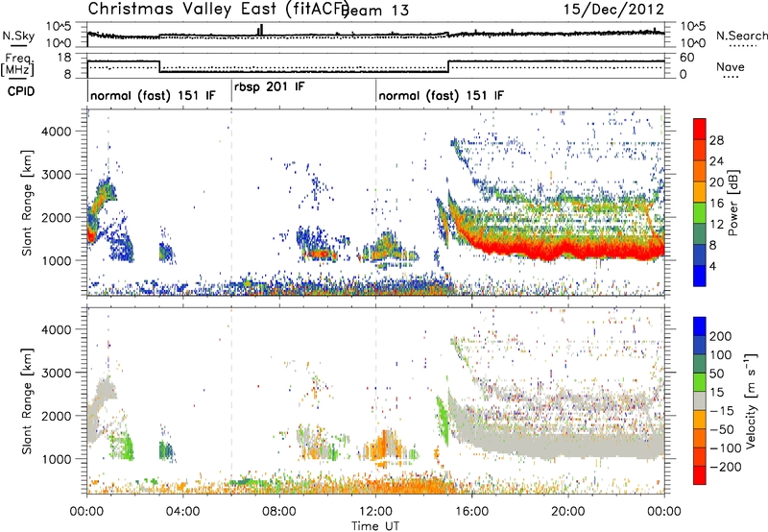
Task: Click the 18 tick on frequency axis
Action: [64, 58]
